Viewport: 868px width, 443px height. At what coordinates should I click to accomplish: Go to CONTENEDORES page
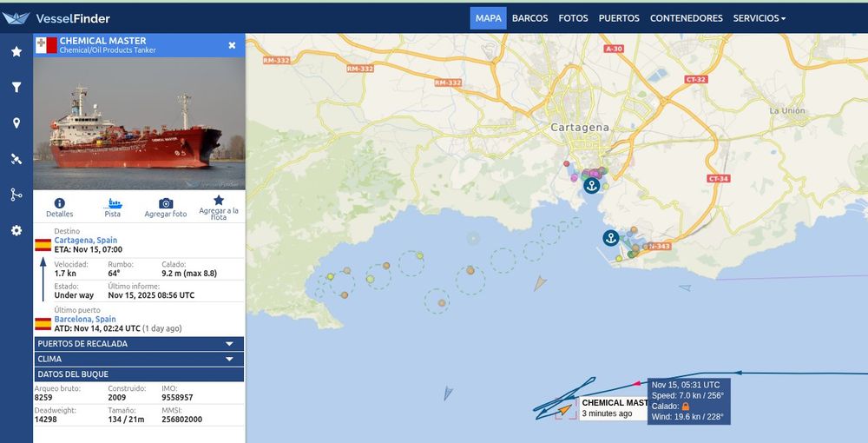(687, 18)
